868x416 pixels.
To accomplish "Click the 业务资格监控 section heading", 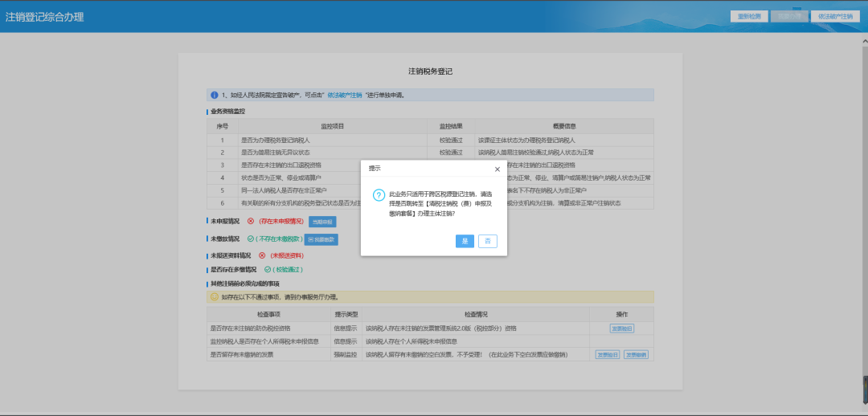I will pos(228,111).
